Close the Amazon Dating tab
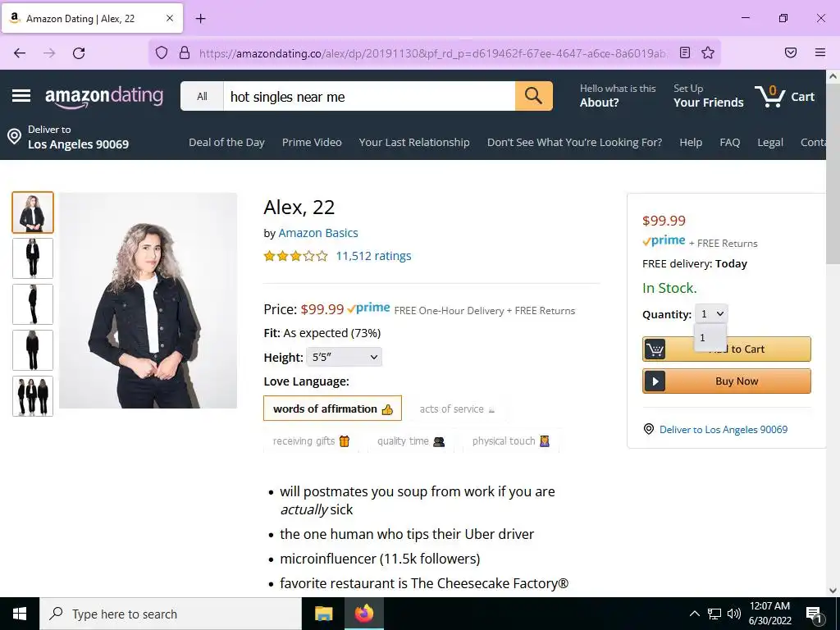This screenshot has height=630, width=840. [170, 18]
